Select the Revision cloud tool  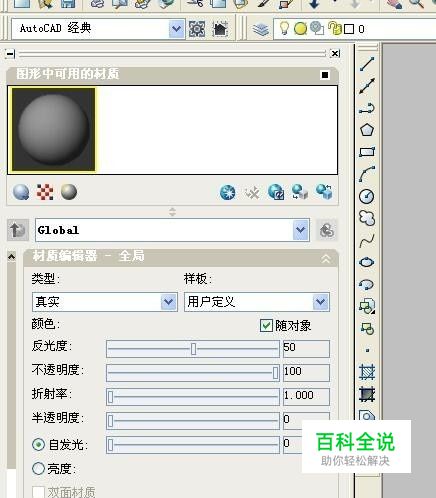click(367, 218)
